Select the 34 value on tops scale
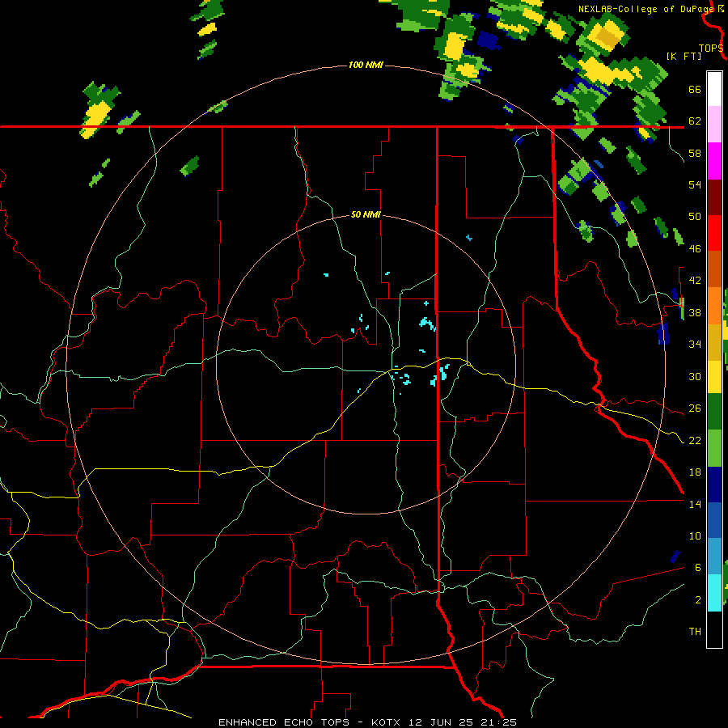 click(695, 345)
